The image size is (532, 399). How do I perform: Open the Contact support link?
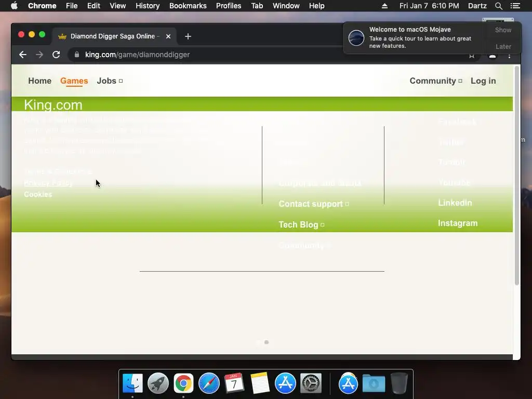click(313, 204)
